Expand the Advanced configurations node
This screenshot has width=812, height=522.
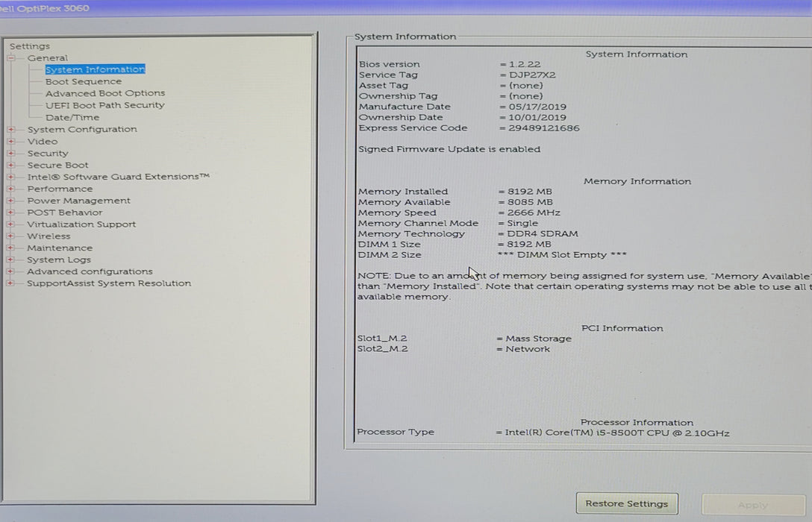click(x=11, y=271)
